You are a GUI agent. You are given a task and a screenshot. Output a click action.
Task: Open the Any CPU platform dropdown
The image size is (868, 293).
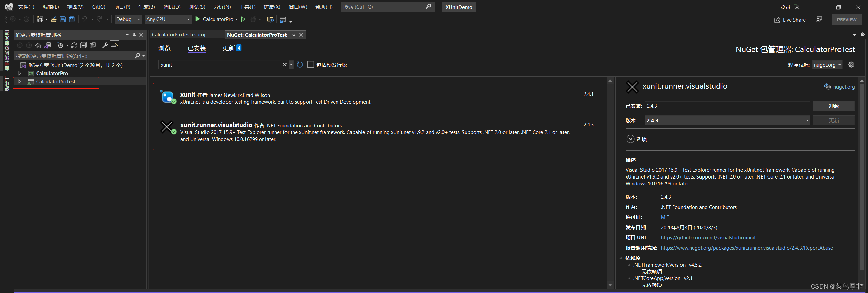168,19
